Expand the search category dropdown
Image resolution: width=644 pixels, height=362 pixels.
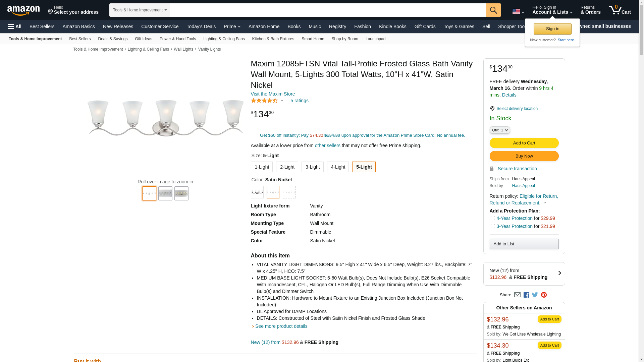(x=140, y=10)
